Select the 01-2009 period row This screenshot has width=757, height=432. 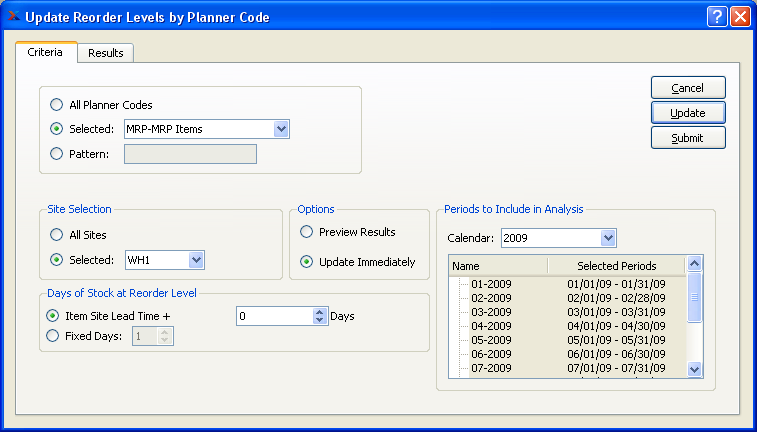(x=567, y=284)
